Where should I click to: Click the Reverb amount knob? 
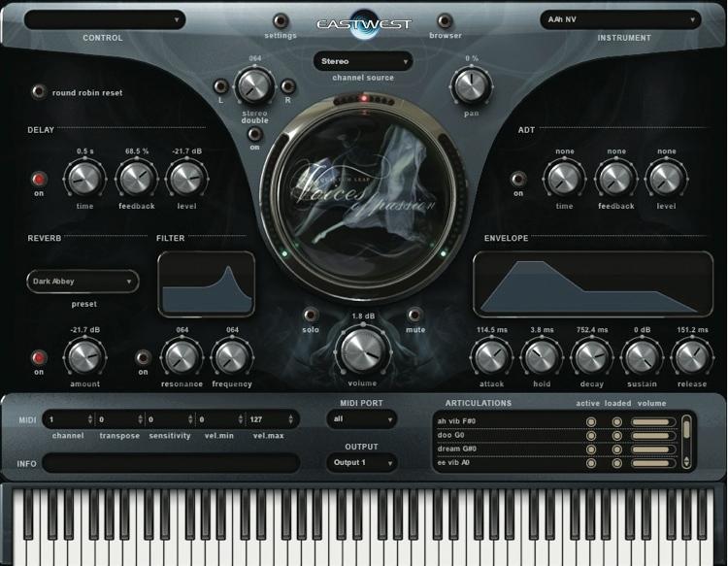(x=85, y=357)
